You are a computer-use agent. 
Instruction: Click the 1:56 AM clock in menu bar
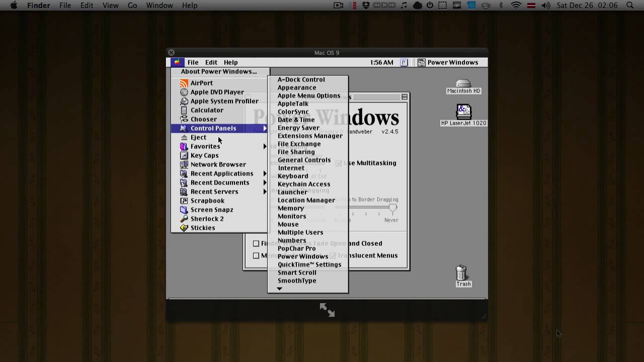click(x=381, y=62)
